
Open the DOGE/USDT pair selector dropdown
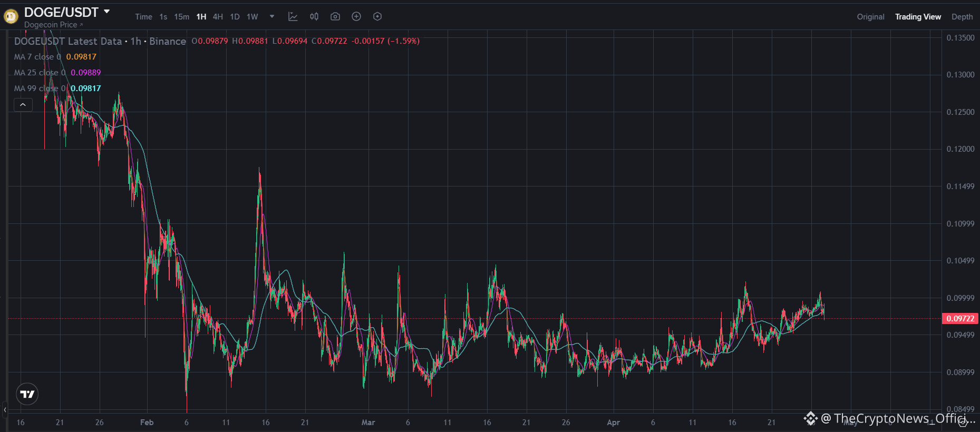tap(106, 12)
